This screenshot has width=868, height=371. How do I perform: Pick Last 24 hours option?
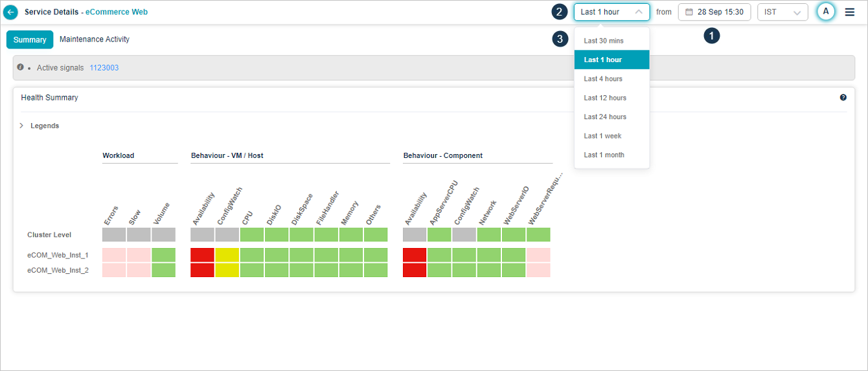605,117
